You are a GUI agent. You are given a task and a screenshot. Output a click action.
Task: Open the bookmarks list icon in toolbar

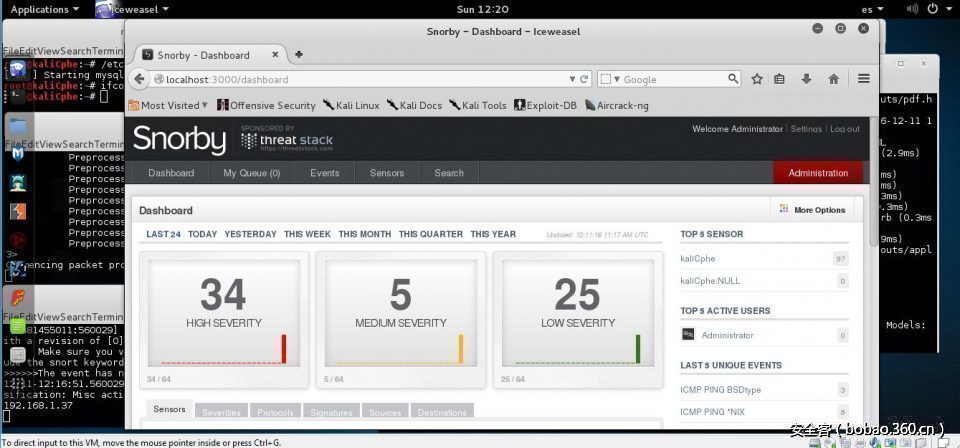tap(780, 79)
